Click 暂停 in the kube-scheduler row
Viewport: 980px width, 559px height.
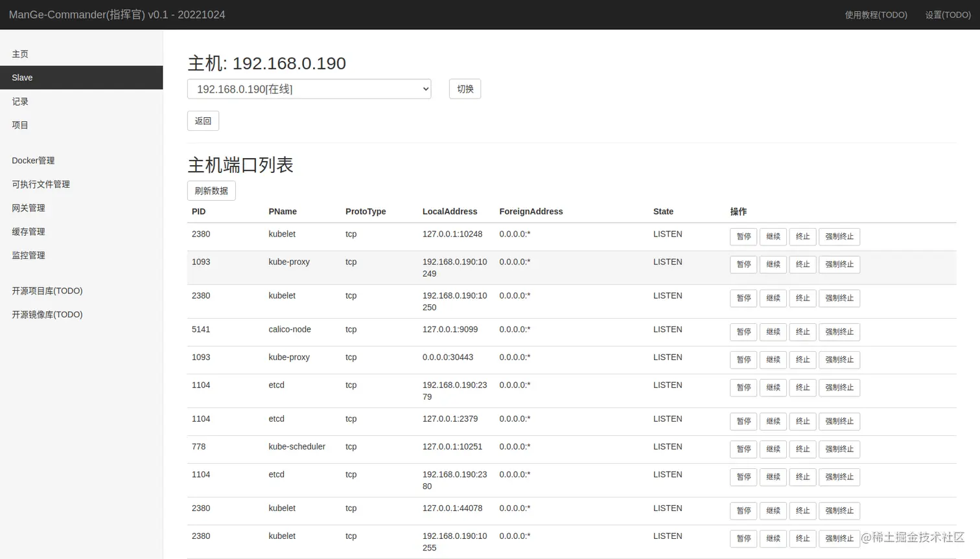pos(743,449)
